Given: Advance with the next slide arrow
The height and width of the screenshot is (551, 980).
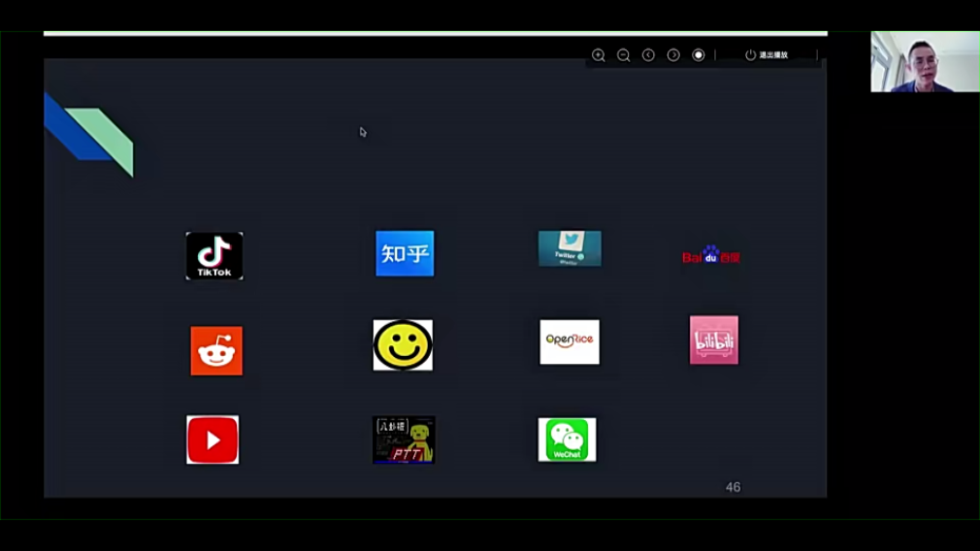Looking at the screenshot, I should 673,55.
